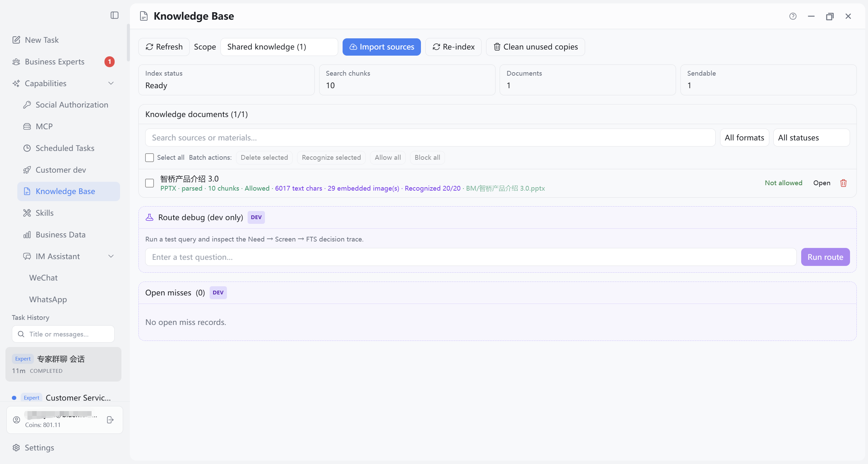Click the user account avatar icon
This screenshot has height=464, width=868.
pyautogui.click(x=17, y=420)
